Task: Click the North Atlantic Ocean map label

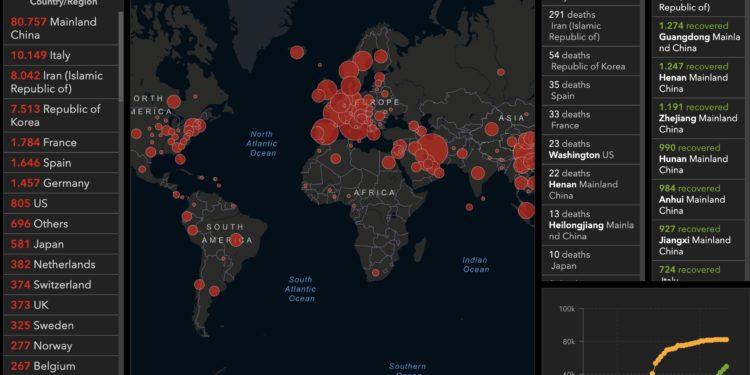Action: tap(262, 143)
